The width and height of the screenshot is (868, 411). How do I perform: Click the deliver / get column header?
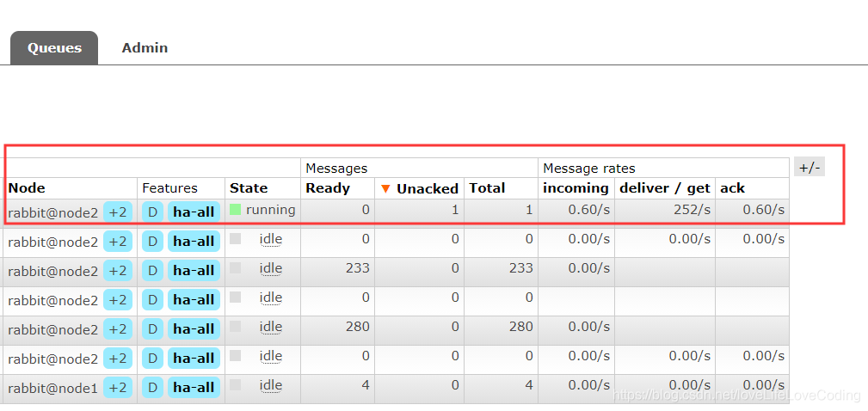[664, 188]
